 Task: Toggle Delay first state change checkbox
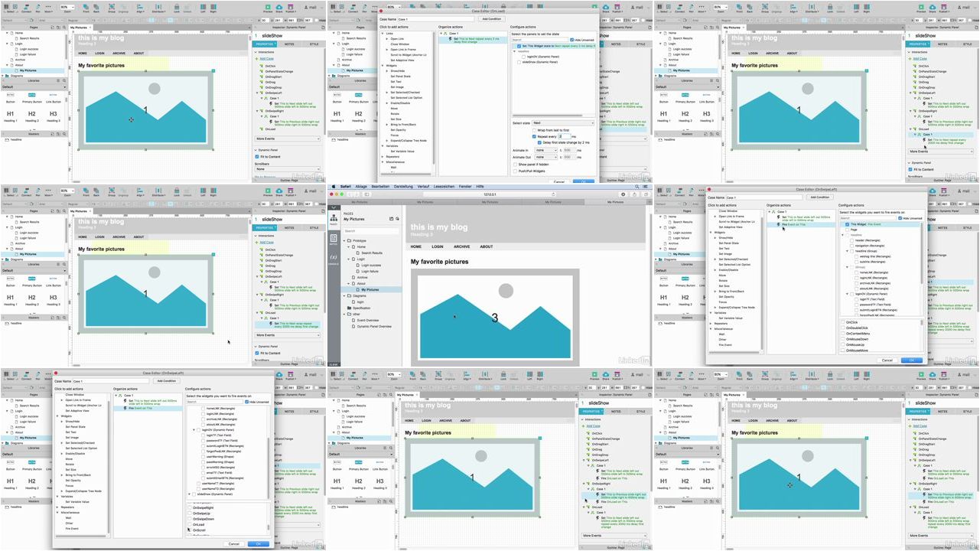539,142
